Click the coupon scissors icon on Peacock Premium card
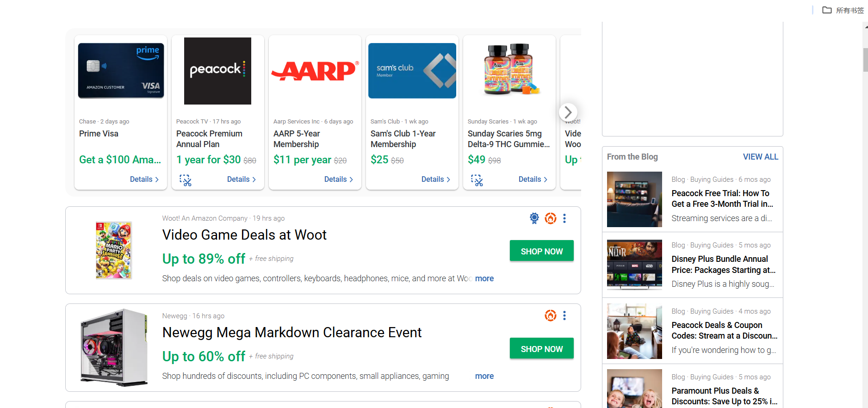Image resolution: width=868 pixels, height=408 pixels. (x=186, y=180)
